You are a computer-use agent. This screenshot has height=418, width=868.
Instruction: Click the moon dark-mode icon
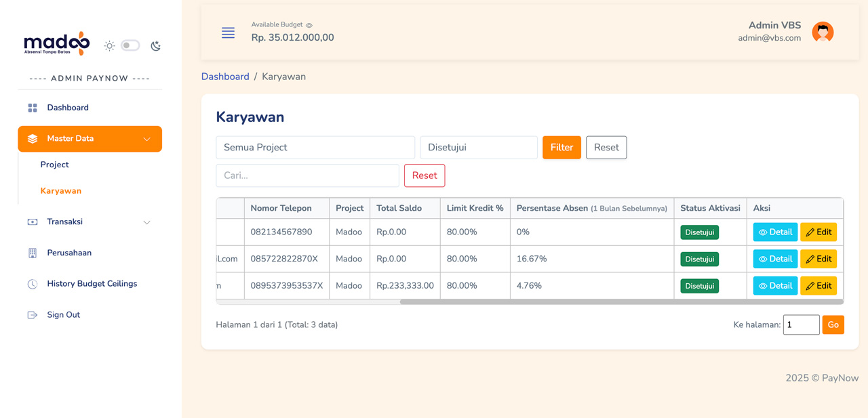click(155, 46)
